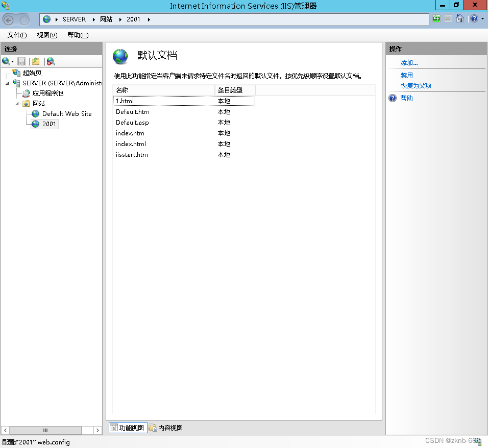488x448 pixels.
Task: Collapse the SERVER tree node
Action: point(7,83)
